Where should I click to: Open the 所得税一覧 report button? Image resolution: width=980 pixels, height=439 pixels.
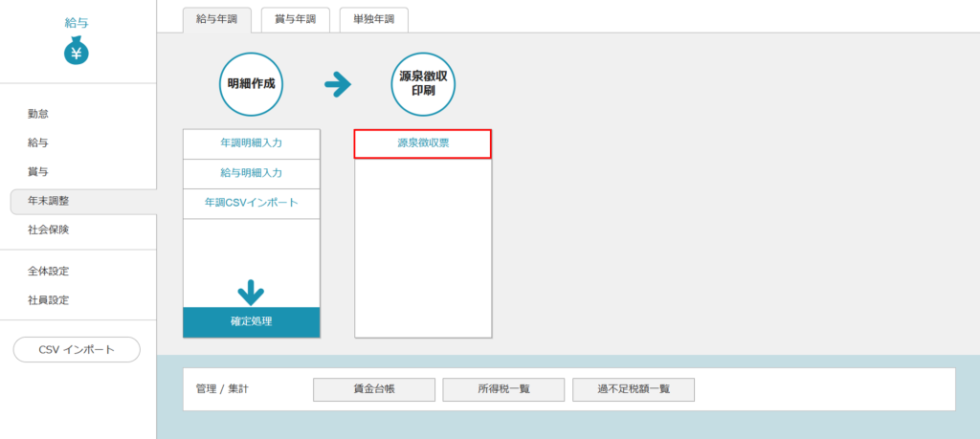click(503, 389)
